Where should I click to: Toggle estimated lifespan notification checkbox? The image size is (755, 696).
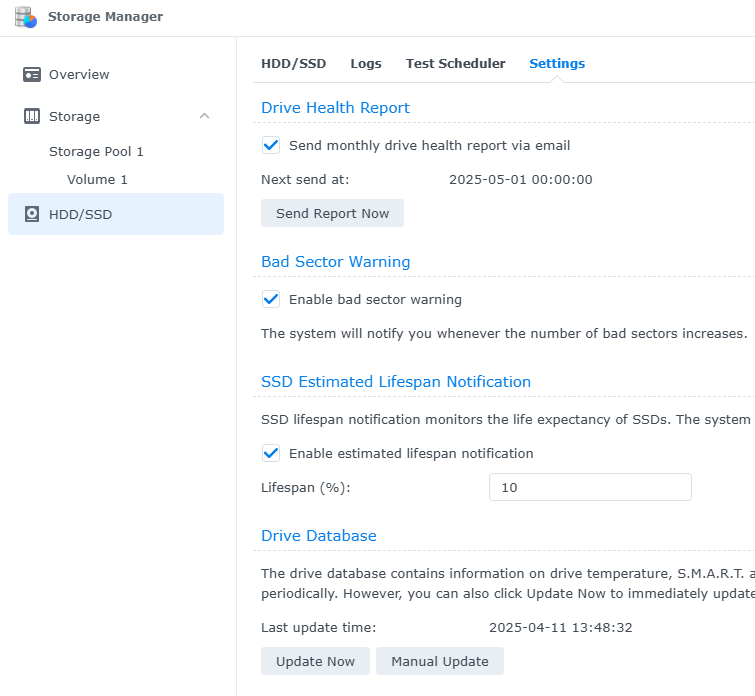[x=271, y=453]
